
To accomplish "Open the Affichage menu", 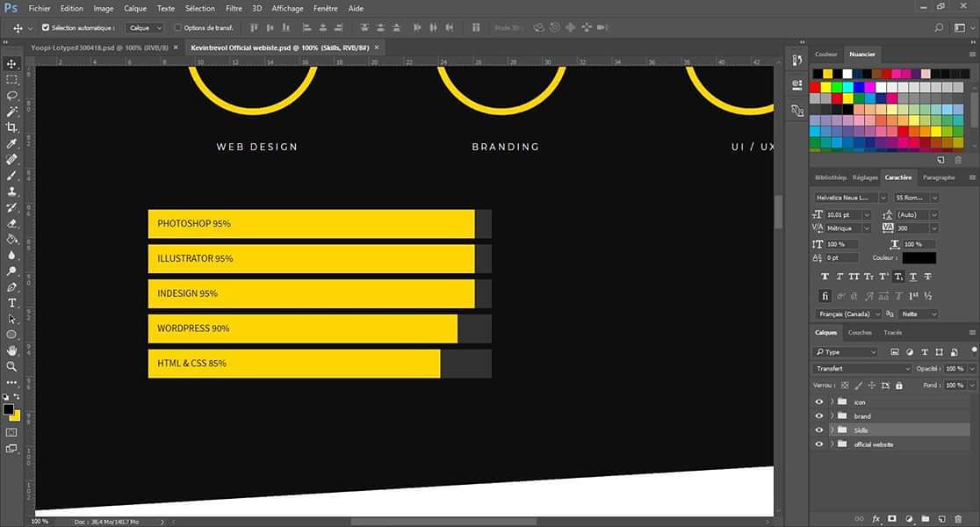I will (x=287, y=9).
